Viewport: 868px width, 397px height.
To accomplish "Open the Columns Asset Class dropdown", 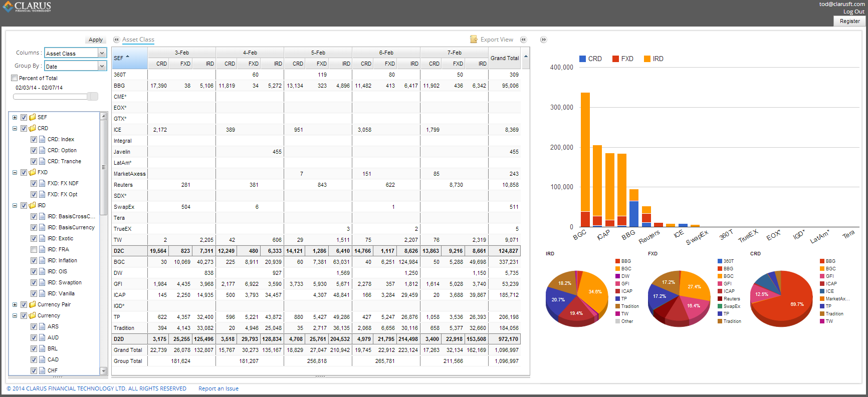I will pos(102,53).
